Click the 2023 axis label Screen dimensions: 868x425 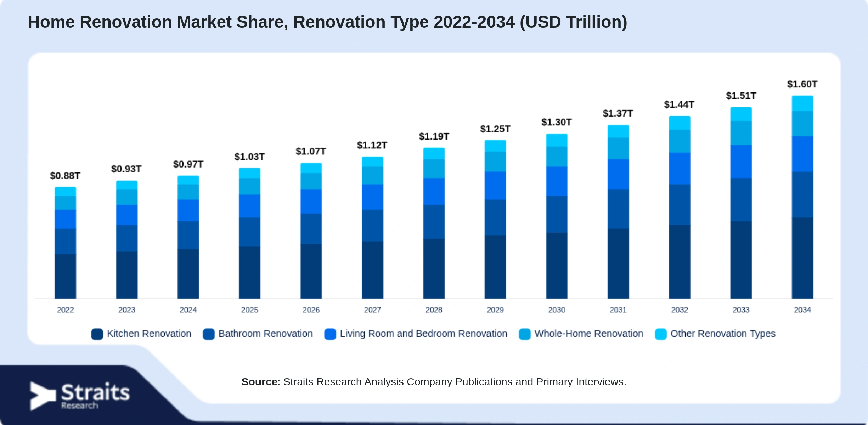(x=127, y=310)
